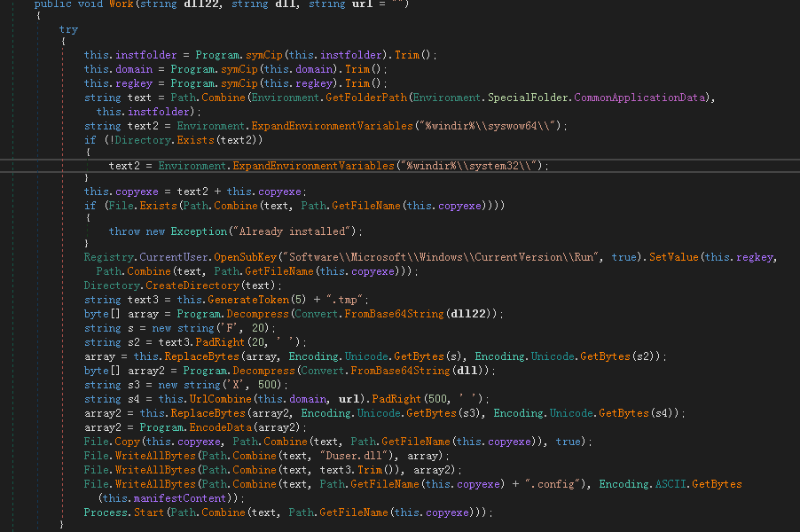Click 'Decompress' on the byte[] array2 line
Screen dimensions: 800x532
263,371
